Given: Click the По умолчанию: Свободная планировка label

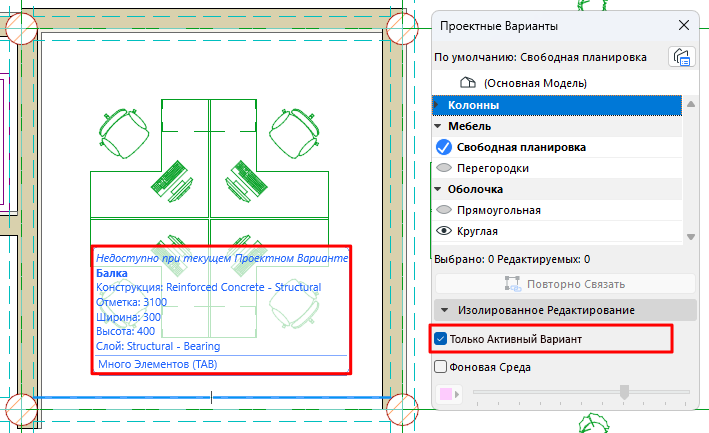Looking at the screenshot, I should [x=540, y=57].
